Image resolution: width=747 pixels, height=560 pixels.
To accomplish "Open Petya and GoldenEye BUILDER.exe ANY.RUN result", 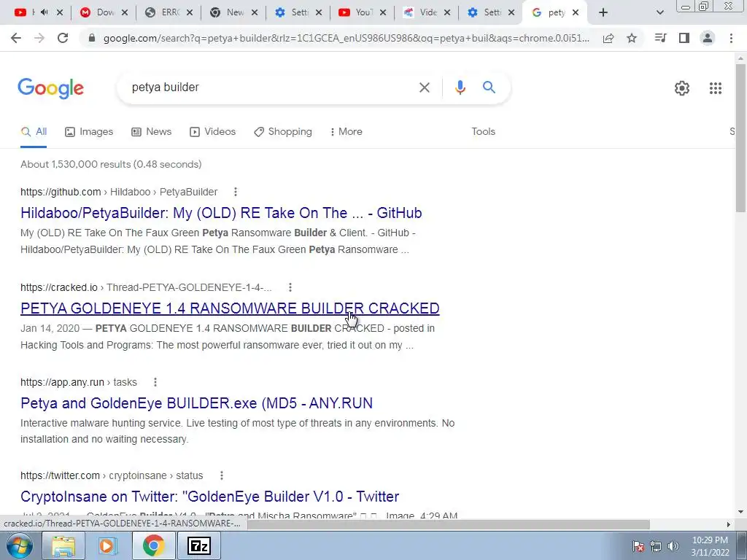I will [x=196, y=403].
